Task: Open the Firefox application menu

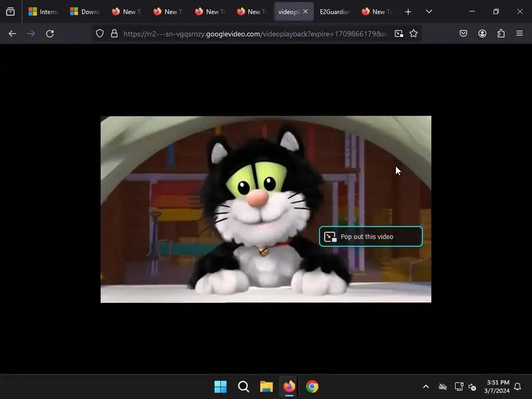Action: 520,34
